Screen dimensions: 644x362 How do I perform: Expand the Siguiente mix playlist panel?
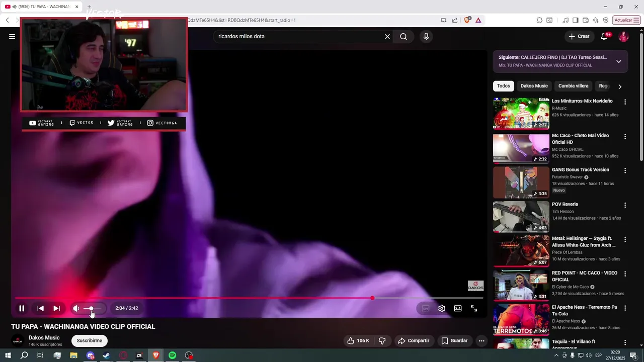point(619,61)
